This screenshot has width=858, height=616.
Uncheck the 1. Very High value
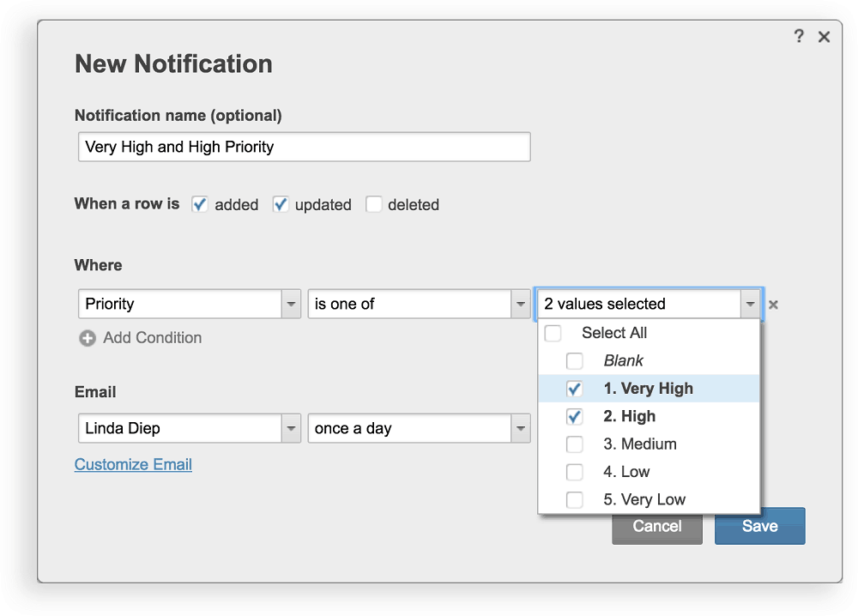(x=575, y=389)
